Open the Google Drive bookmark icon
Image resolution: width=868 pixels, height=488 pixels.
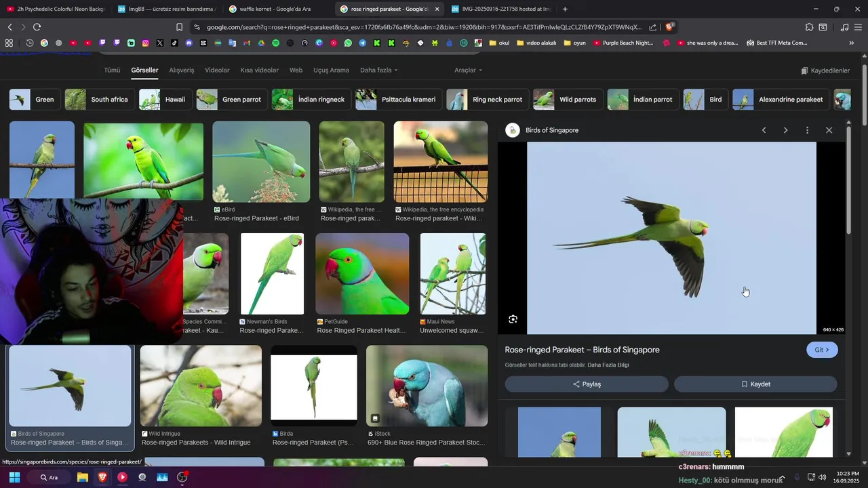261,43
